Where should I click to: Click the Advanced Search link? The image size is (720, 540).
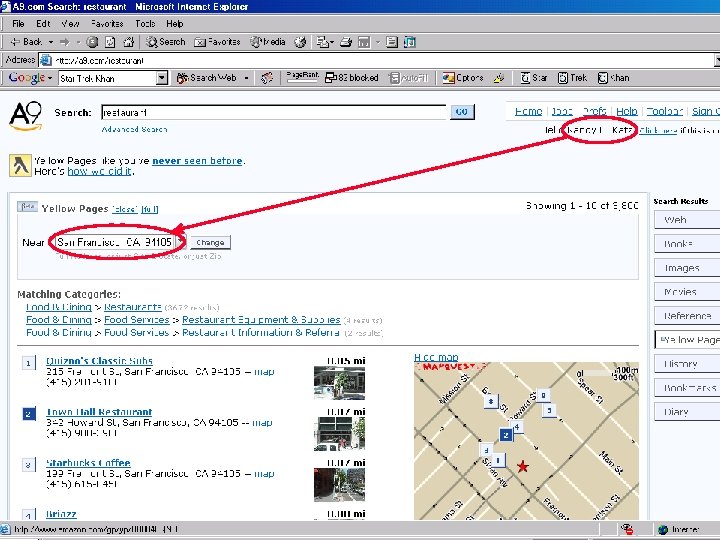pos(134,129)
